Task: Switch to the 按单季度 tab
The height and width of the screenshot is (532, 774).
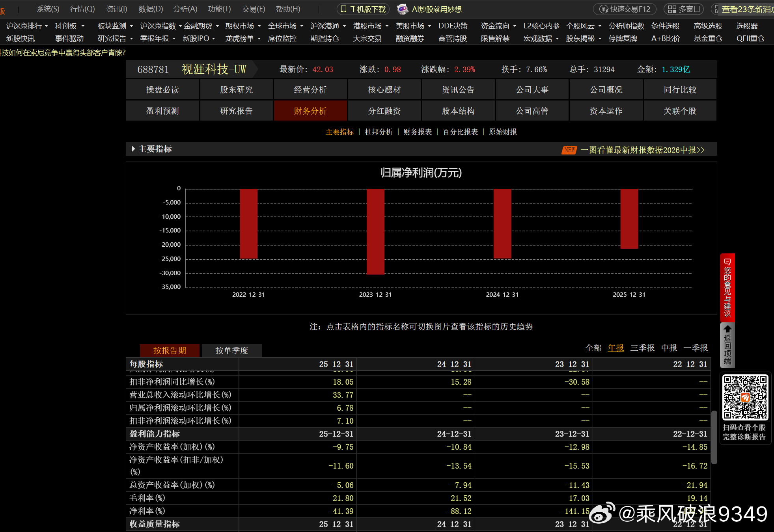Action: [x=232, y=350]
